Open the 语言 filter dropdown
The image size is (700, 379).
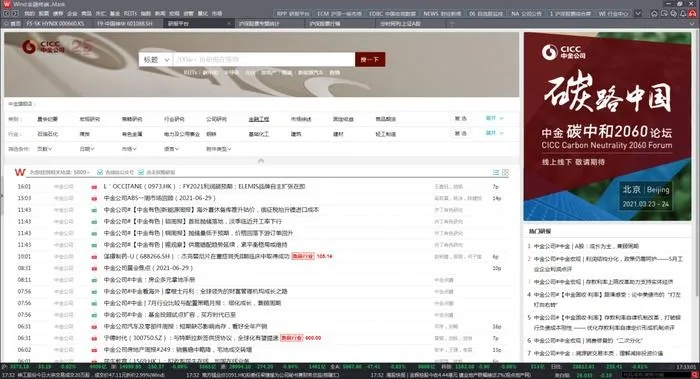coord(171,149)
